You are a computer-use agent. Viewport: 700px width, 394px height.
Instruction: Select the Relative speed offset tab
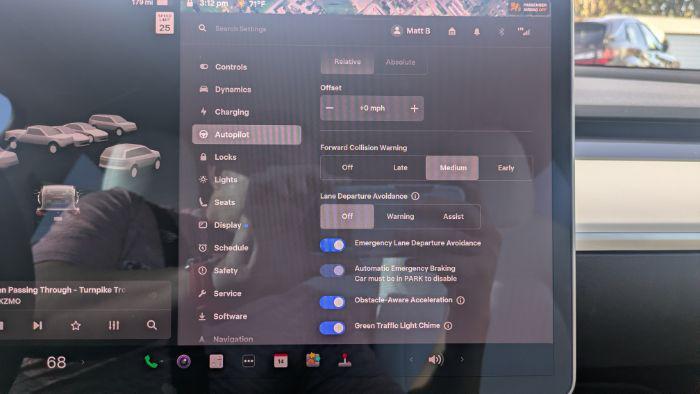(x=347, y=62)
